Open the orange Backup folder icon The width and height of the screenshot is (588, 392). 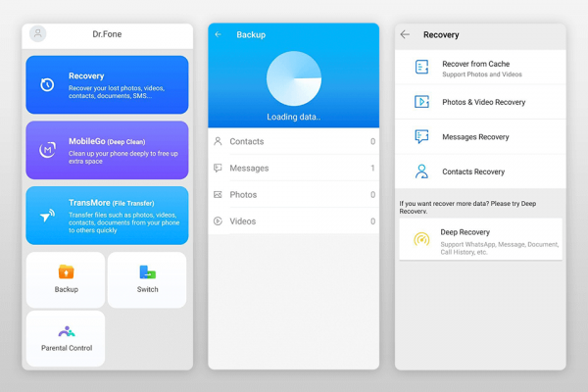pyautogui.click(x=66, y=271)
